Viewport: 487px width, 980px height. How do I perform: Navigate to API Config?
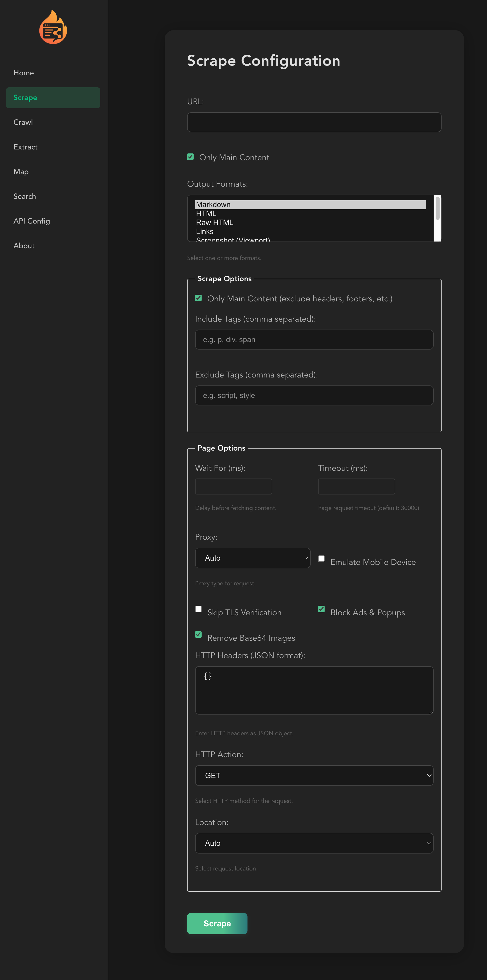tap(32, 221)
